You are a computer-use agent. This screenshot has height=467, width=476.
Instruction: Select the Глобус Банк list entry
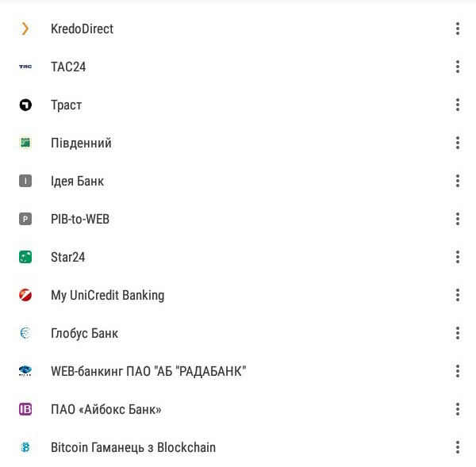coord(238,333)
